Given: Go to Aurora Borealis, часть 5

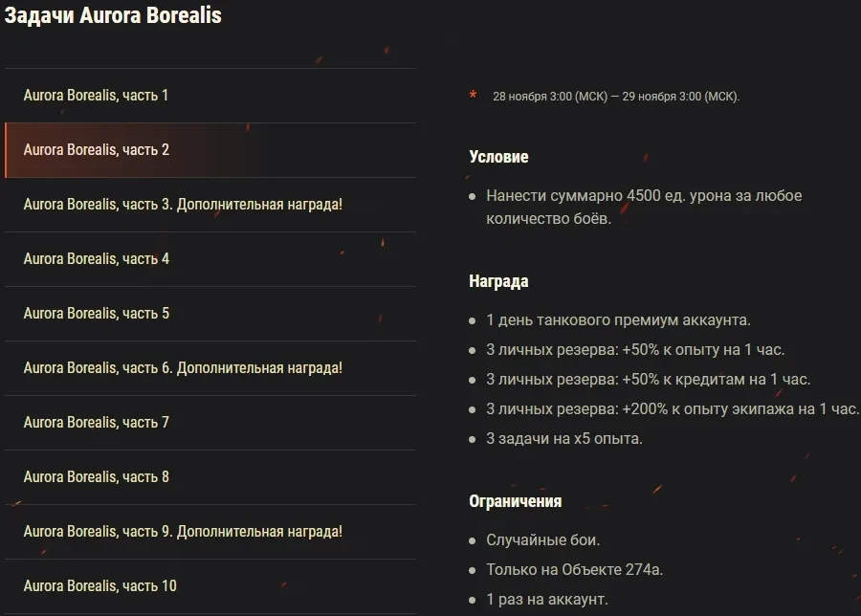Looking at the screenshot, I should coord(97,314).
